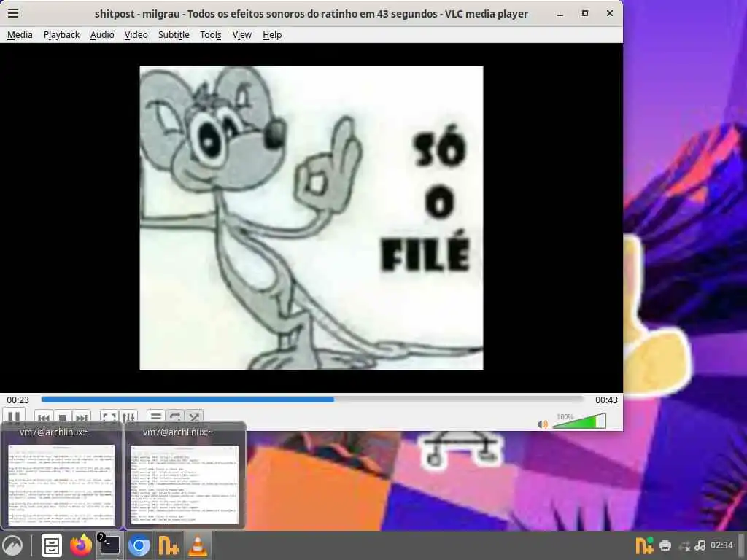Image resolution: width=747 pixels, height=560 pixels.
Task: Click the show desktop edge button
Action: (741, 545)
